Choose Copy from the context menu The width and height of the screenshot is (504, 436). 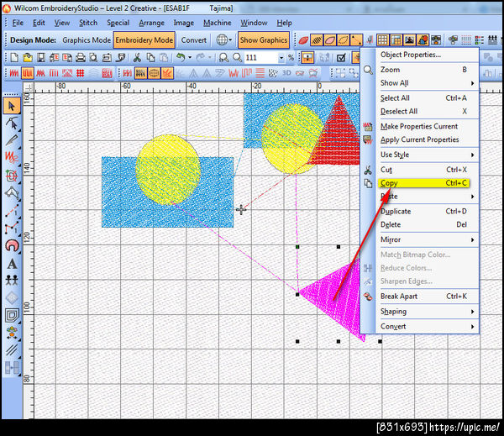point(424,183)
